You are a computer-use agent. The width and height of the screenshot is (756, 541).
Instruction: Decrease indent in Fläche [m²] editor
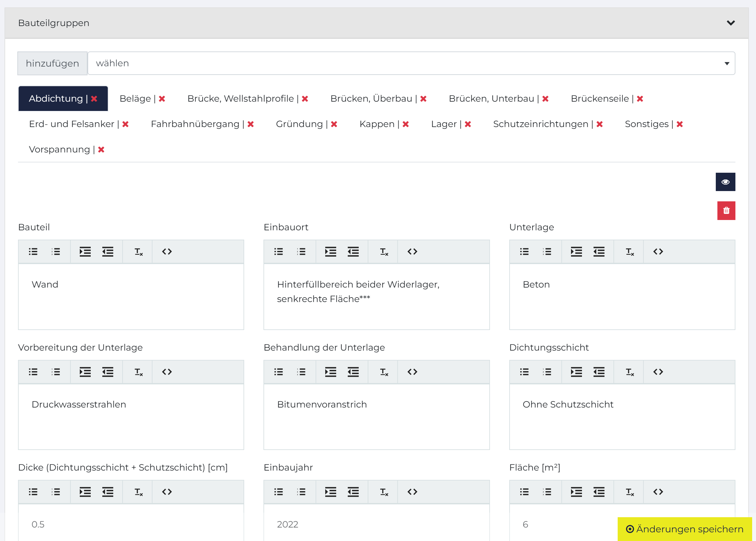tap(599, 492)
